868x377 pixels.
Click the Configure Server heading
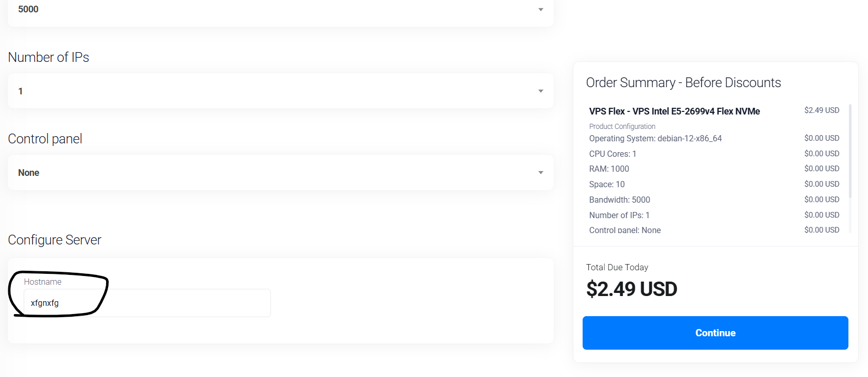[55, 240]
